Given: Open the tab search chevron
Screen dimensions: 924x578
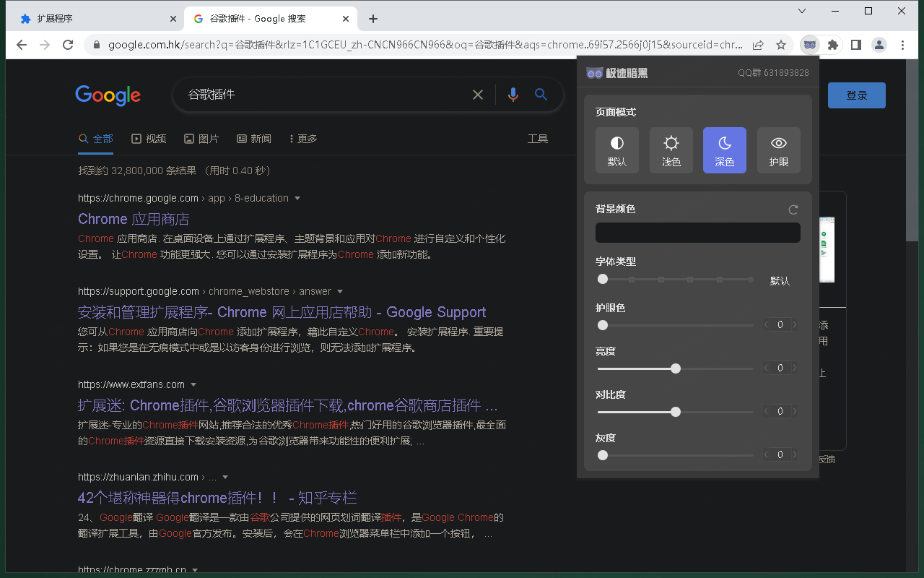Looking at the screenshot, I should pyautogui.click(x=801, y=12).
